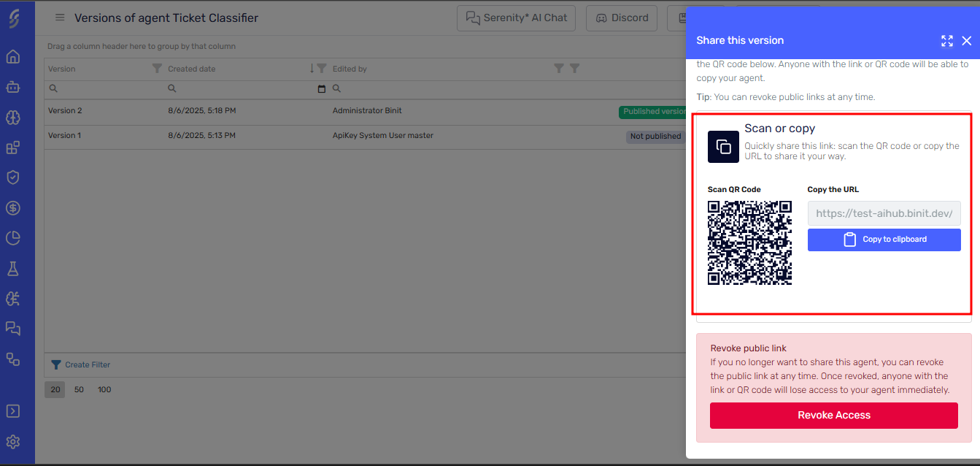Click the Revoke Access button
The image size is (980, 466).
coord(833,415)
